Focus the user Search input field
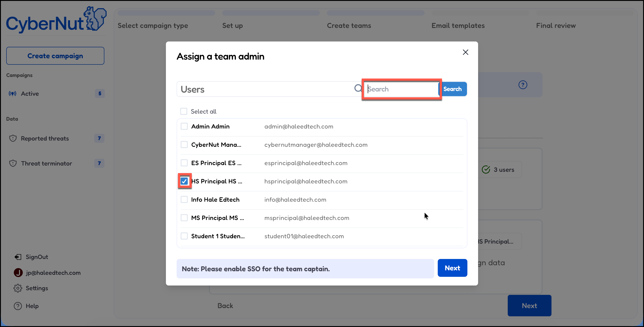644x327 pixels. click(402, 89)
